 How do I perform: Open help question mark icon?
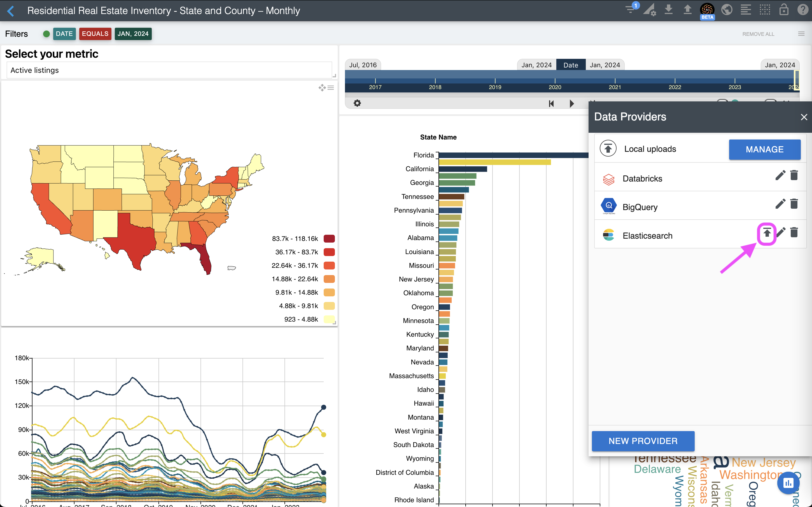(x=803, y=10)
